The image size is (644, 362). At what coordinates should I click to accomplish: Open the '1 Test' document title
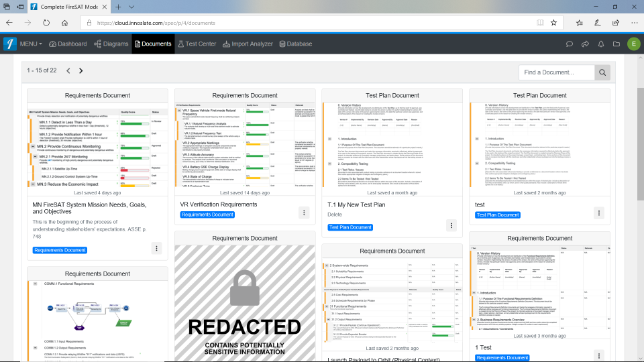pyautogui.click(x=484, y=347)
